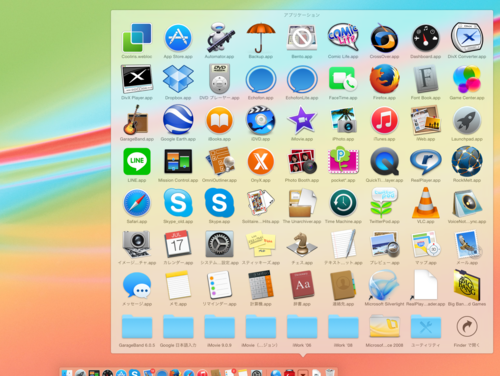Launch Google Earth.app
The height and width of the screenshot is (376, 500).
point(178,120)
